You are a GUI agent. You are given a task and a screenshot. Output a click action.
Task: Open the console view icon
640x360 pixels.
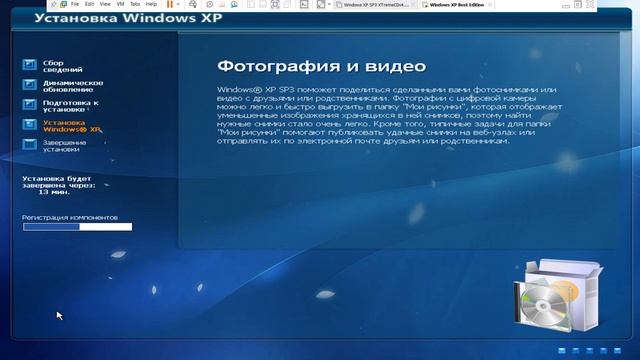(304, 4)
